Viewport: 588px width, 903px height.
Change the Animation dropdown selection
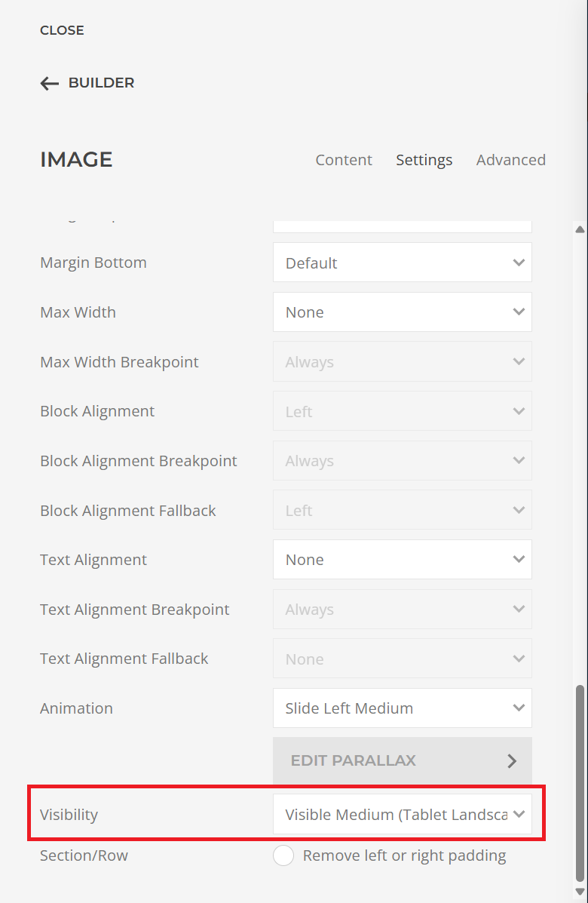click(x=402, y=708)
